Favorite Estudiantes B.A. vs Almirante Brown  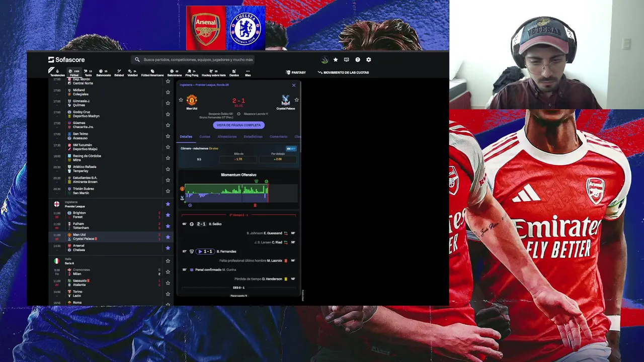tap(168, 180)
